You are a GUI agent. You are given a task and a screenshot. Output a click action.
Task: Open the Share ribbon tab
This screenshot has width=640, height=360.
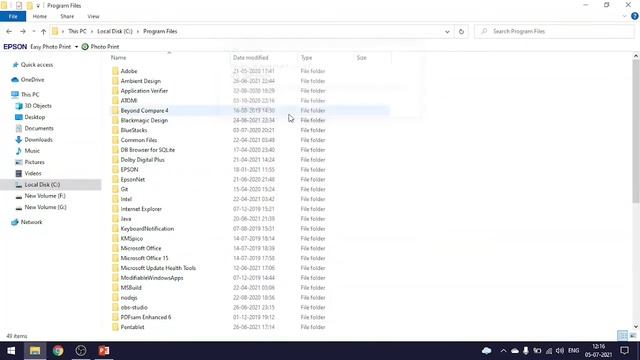(67, 16)
